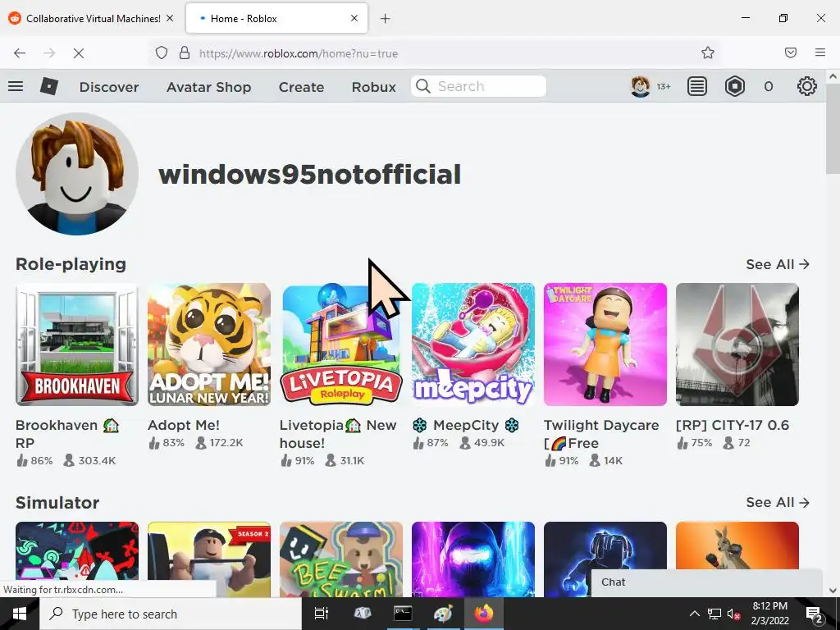
Task: Click the tracking protection shield icon
Action: click(162, 52)
